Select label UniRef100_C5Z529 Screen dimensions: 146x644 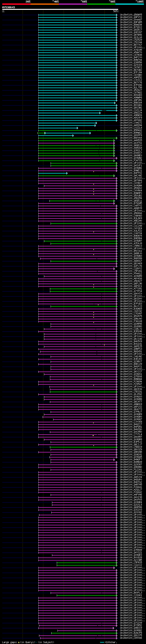click(131, 40)
